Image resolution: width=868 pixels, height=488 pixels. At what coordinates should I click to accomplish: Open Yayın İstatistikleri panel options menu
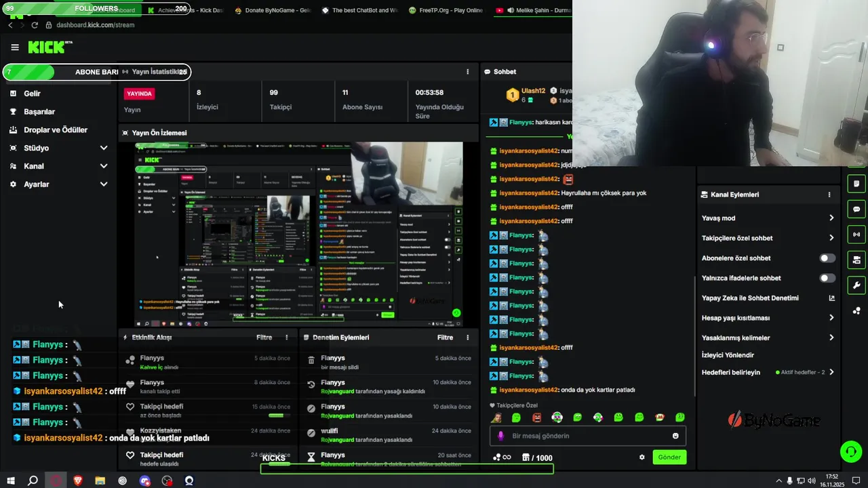tap(467, 72)
